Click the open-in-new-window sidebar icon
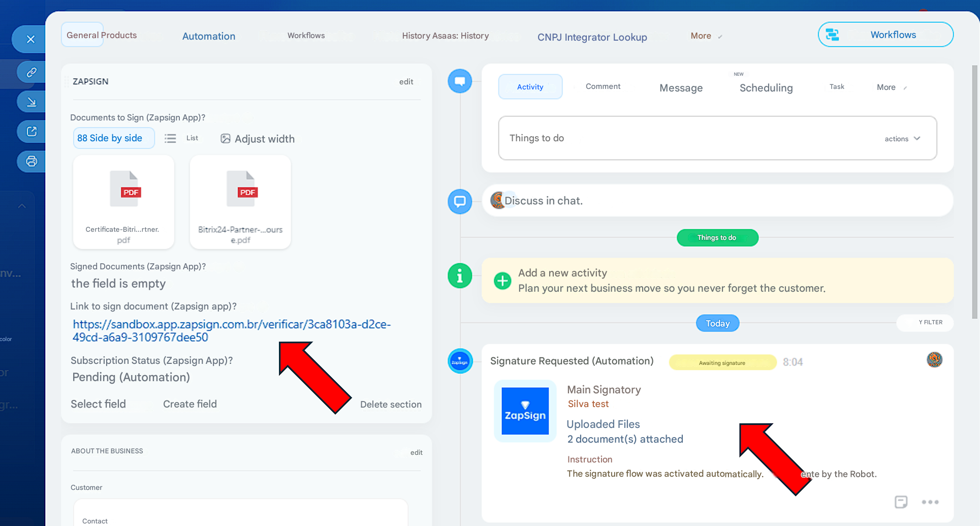Screen dimensions: 980x526 click(x=31, y=132)
